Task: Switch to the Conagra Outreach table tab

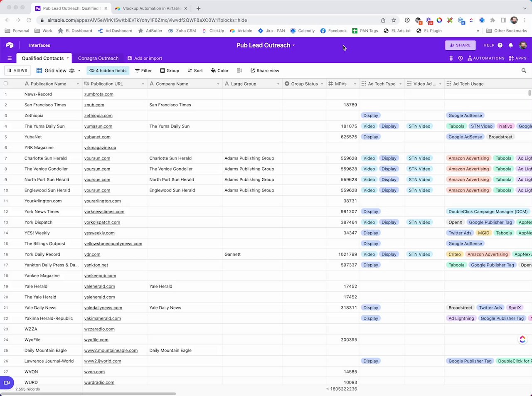Action: pyautogui.click(x=98, y=58)
